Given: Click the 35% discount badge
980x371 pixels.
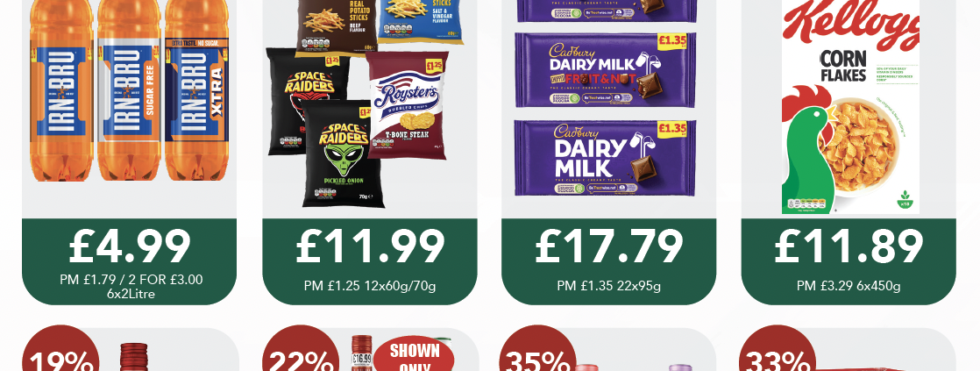Looking at the screenshot, I should coord(539,348).
